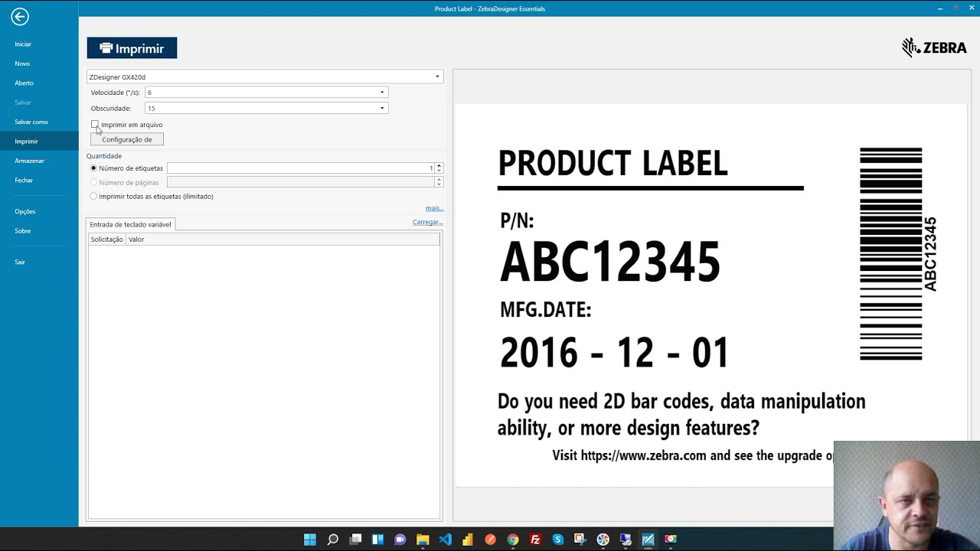Open Sobre in the side menu
This screenshot has width=980, height=551.
tap(22, 230)
